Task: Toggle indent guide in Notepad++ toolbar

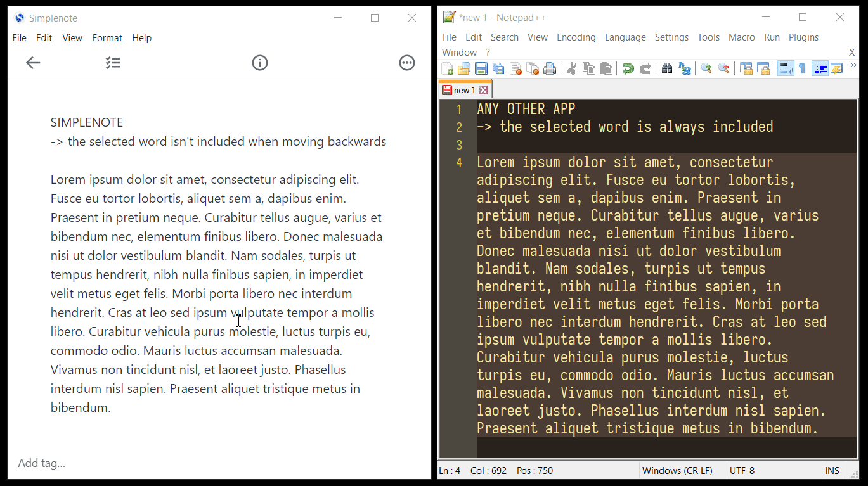Action: 820,68
